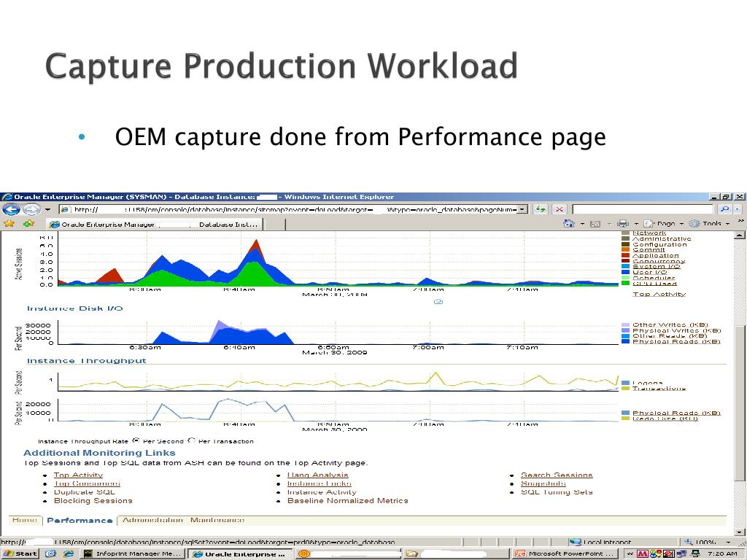Select the Per Transaction radio button
Image resolution: width=747 pixels, height=560 pixels.
[192, 440]
